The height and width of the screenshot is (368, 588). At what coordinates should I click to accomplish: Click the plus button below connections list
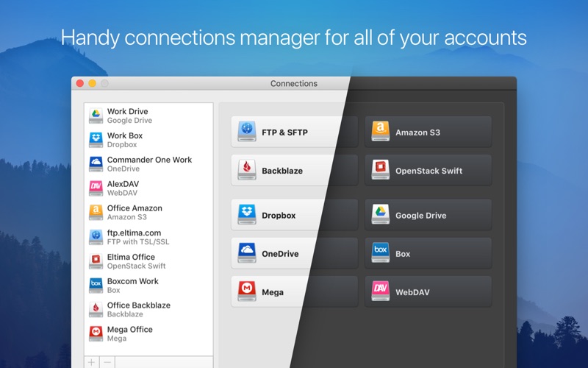point(91,362)
